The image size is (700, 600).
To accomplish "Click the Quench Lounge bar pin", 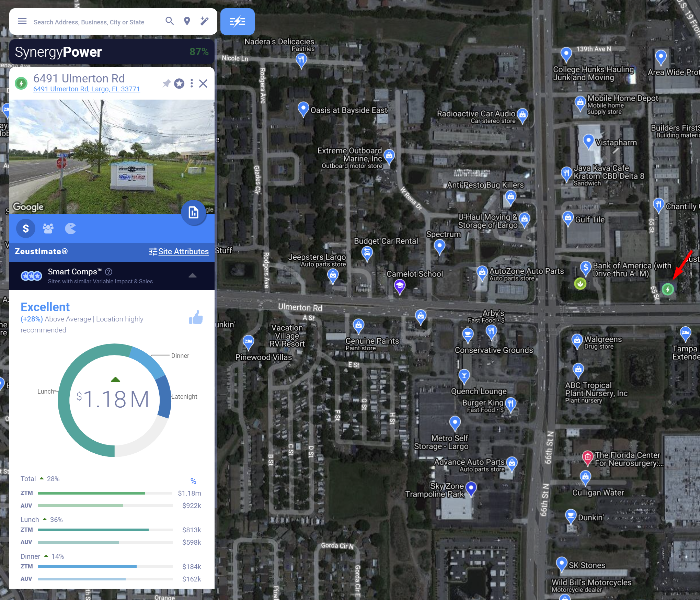I will 464,376.
